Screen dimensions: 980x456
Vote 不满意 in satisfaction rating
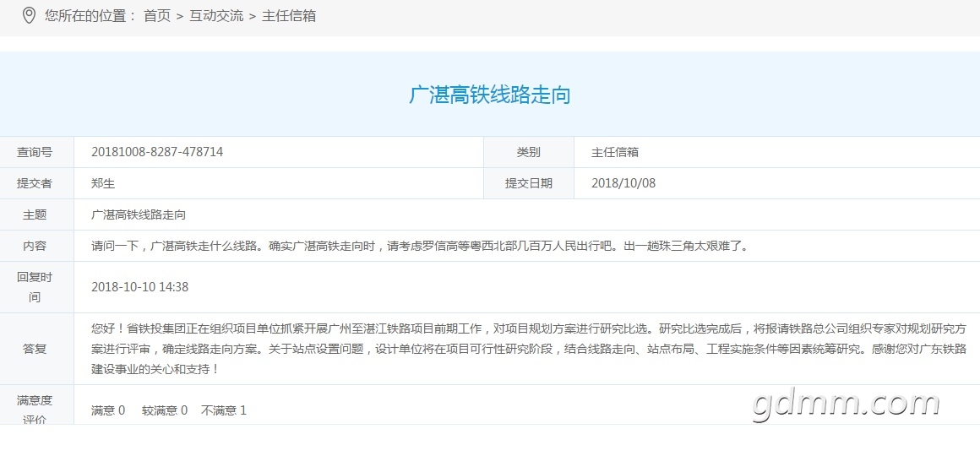click(224, 410)
